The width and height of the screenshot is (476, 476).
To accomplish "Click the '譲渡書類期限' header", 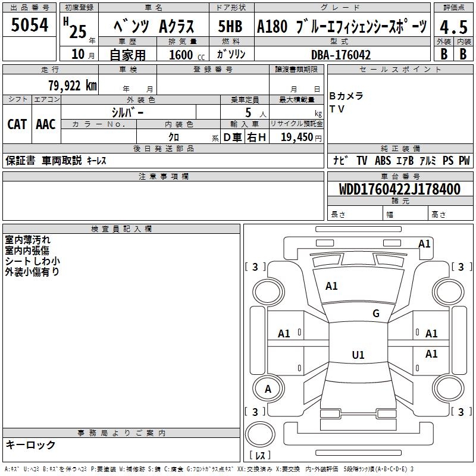I will 296,70.
